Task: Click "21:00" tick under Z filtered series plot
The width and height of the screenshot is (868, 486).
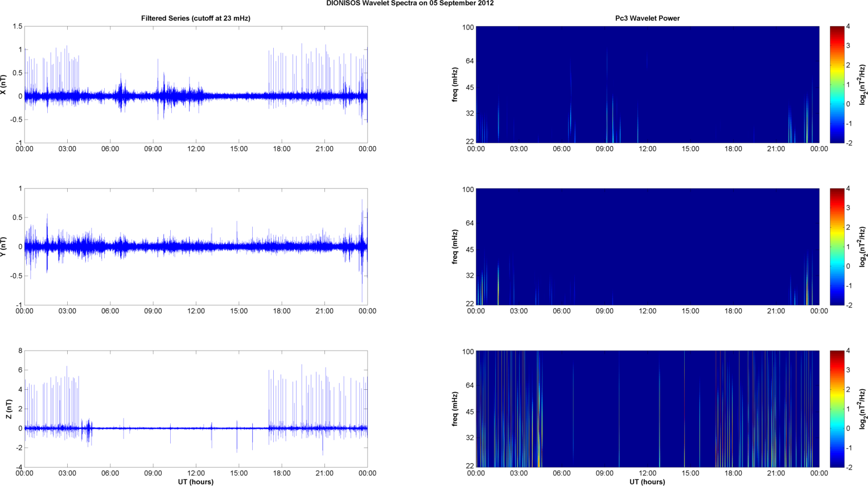Action: (x=324, y=473)
